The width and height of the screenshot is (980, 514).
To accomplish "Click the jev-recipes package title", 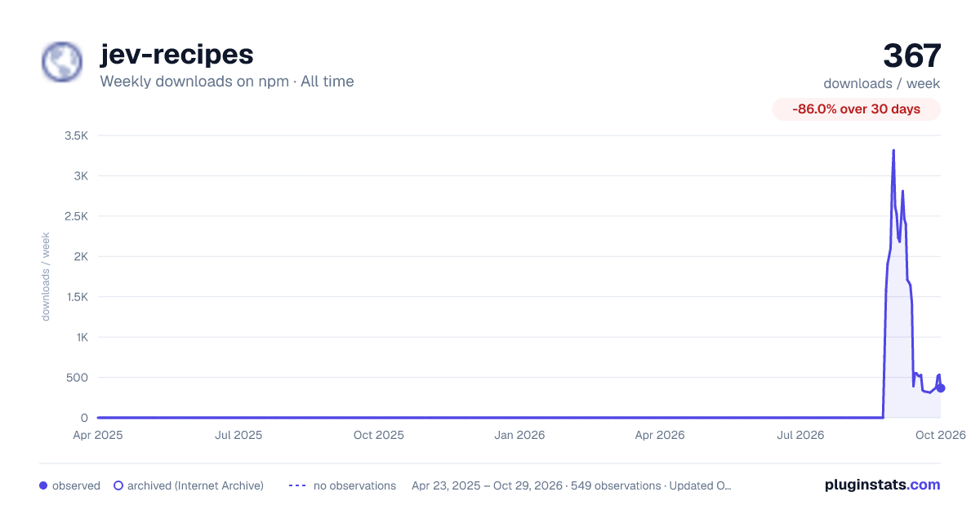I will click(176, 54).
